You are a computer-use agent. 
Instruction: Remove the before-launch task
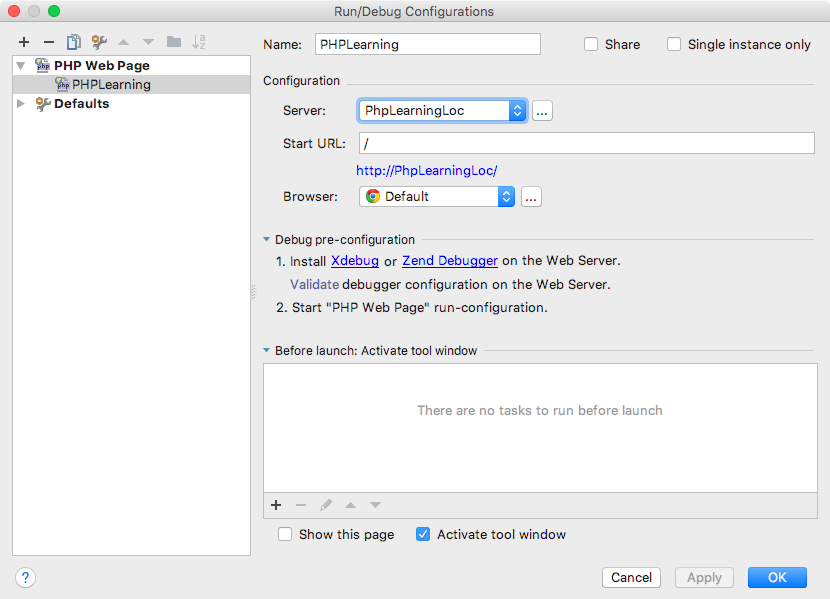[301, 505]
